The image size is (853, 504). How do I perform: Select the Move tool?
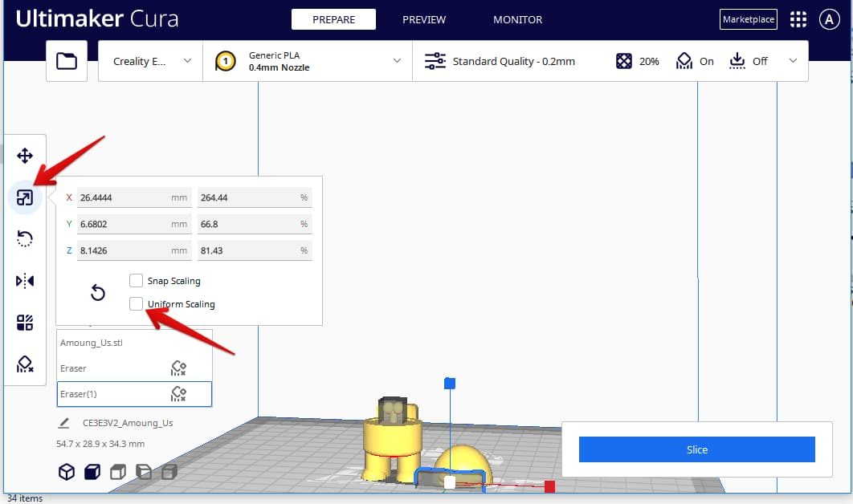point(24,156)
